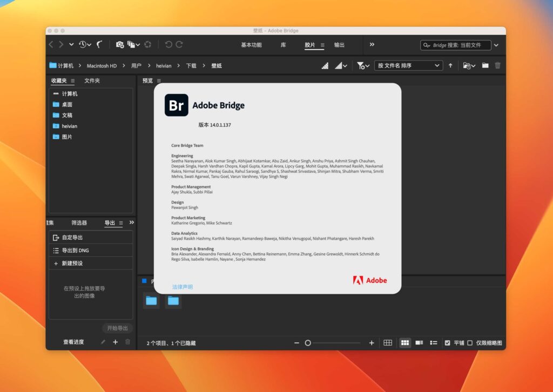The height and width of the screenshot is (392, 553).
Task: Toggle the ascending sort arrow
Action: click(x=450, y=65)
